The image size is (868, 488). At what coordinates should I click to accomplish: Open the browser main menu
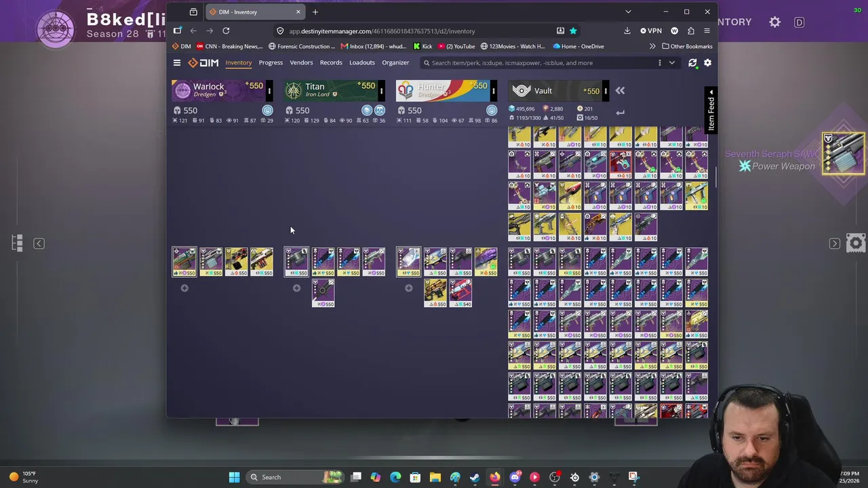(707, 31)
